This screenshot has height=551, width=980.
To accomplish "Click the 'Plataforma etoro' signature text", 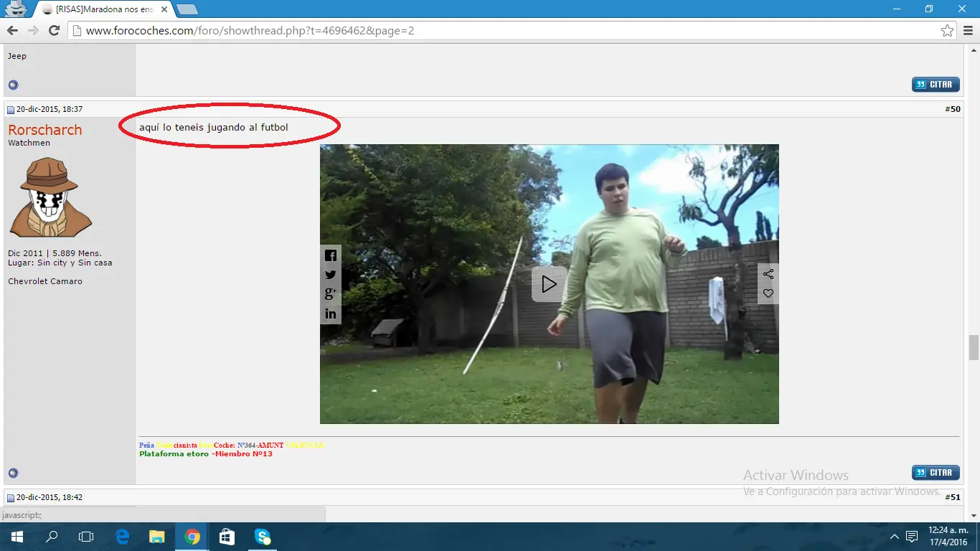I will (x=174, y=454).
